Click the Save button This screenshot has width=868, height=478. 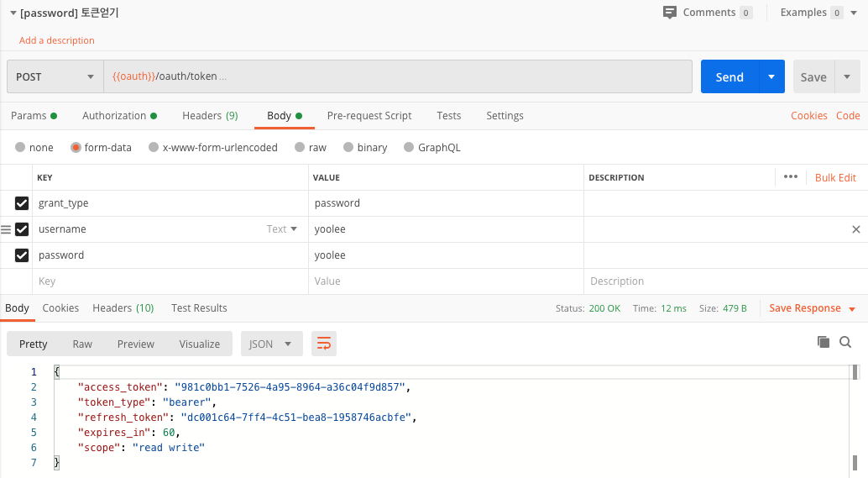(x=813, y=76)
